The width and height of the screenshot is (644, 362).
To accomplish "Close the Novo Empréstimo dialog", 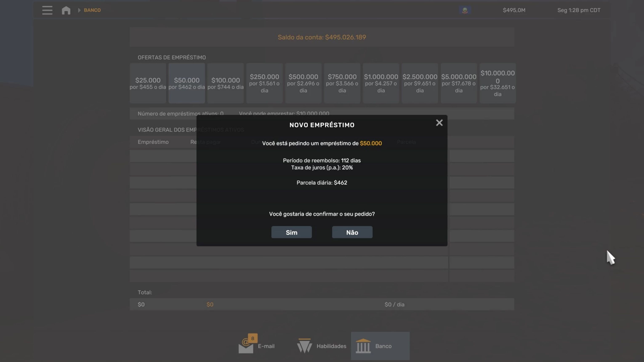I will pos(439,123).
